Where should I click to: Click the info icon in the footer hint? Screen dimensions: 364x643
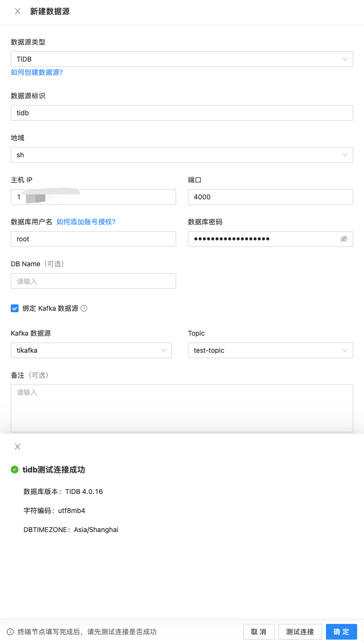click(x=10, y=632)
